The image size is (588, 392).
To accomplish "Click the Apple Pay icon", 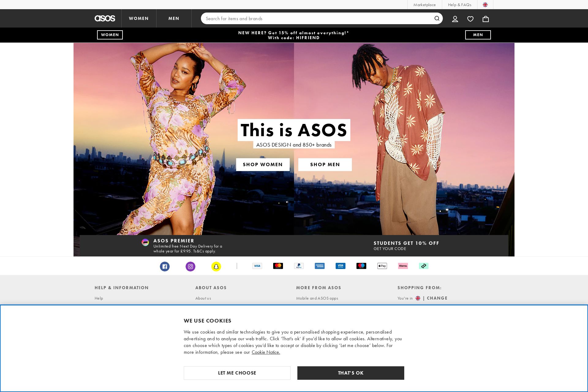I will coord(382,266).
